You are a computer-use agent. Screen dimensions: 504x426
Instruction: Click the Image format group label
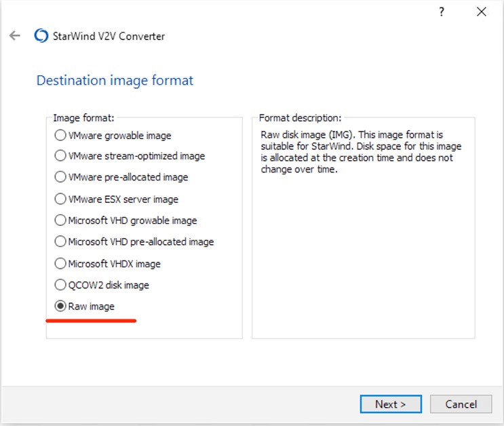coord(83,118)
